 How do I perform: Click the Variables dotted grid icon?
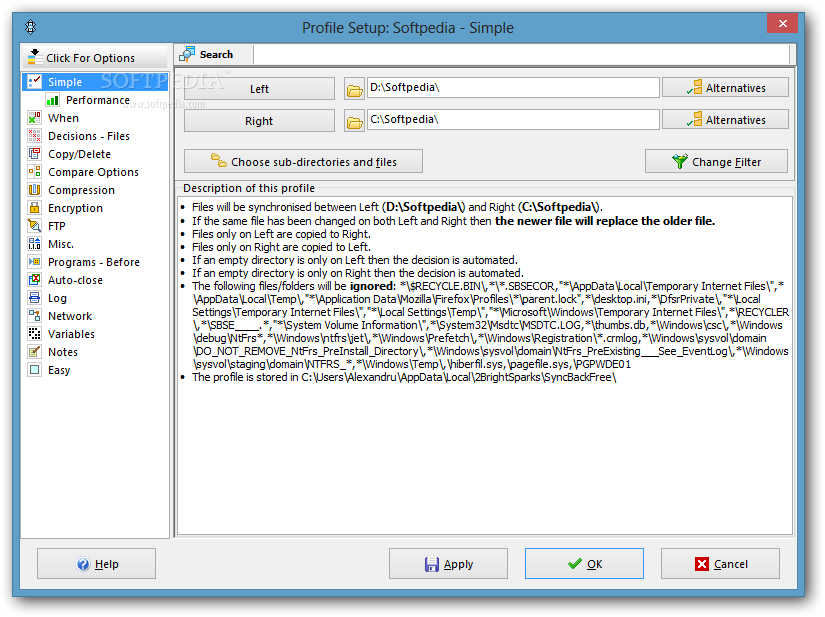[x=34, y=333]
